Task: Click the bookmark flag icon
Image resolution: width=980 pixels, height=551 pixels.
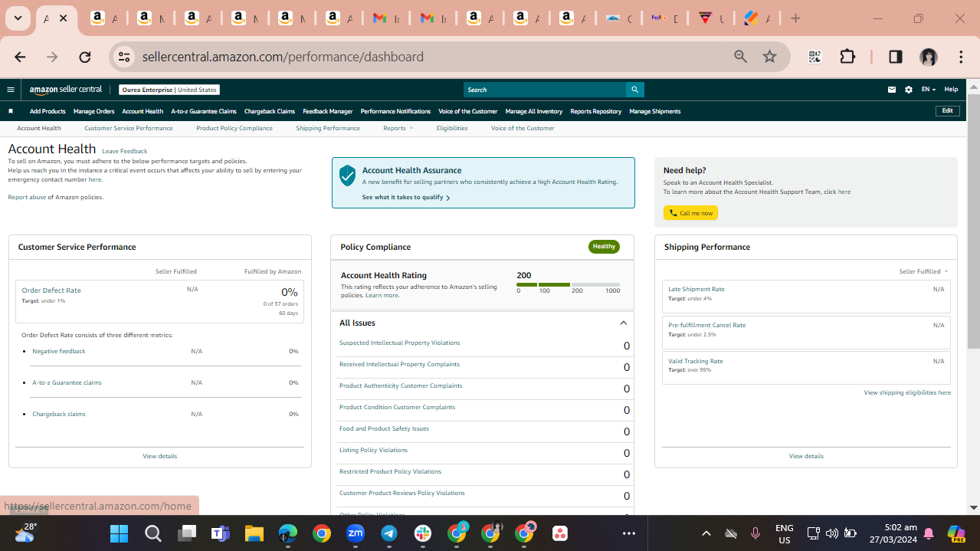Action: pos(11,111)
